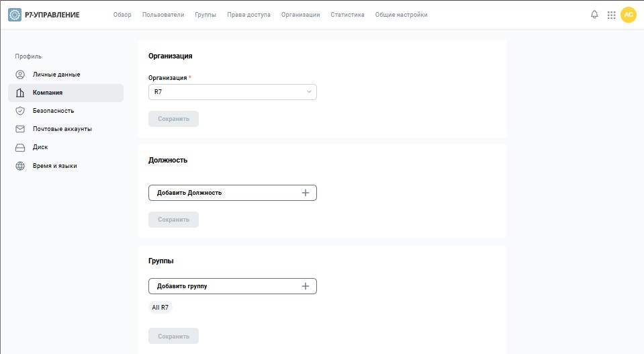Click the Р7-УПРАВЛЕНИЕ title text
This screenshot has width=644, height=354.
[x=52, y=15]
